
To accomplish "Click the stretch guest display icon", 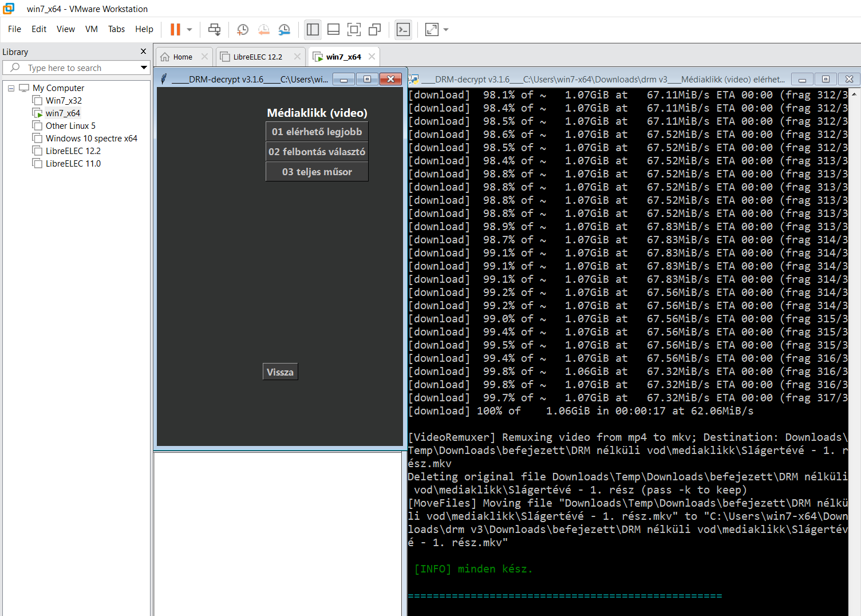I will coord(432,29).
